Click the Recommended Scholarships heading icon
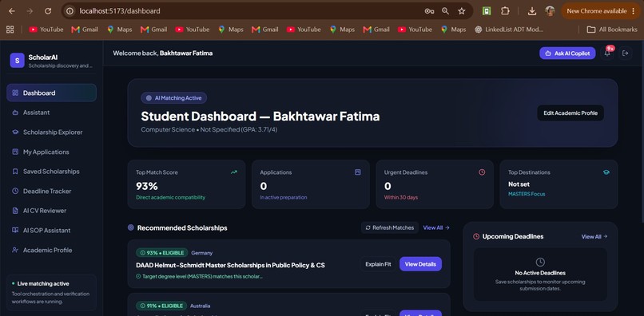The height and width of the screenshot is (316, 644). 131,227
